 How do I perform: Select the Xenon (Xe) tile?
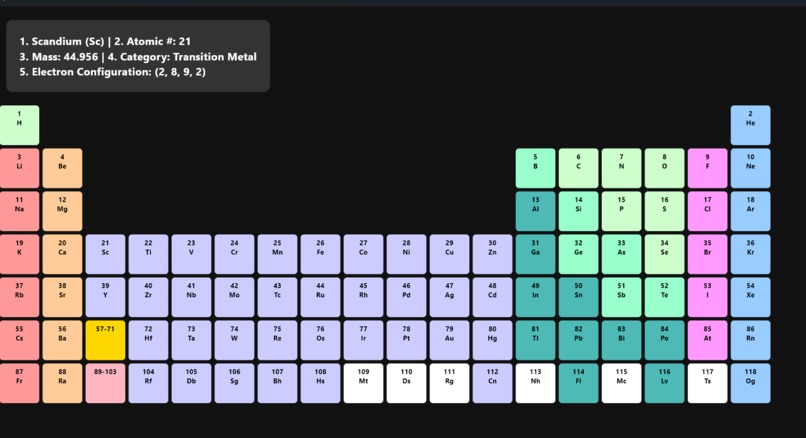[x=750, y=297]
